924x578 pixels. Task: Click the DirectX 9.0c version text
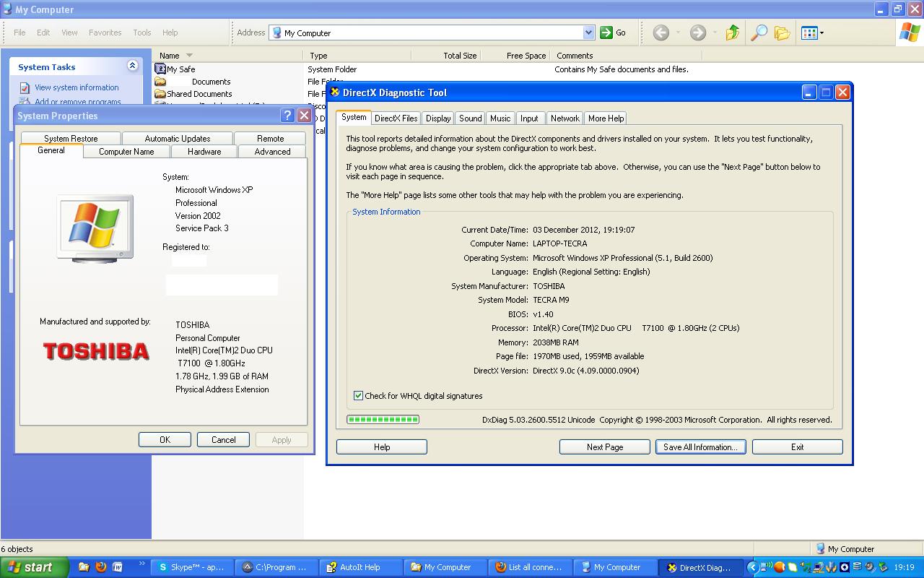[x=586, y=371]
